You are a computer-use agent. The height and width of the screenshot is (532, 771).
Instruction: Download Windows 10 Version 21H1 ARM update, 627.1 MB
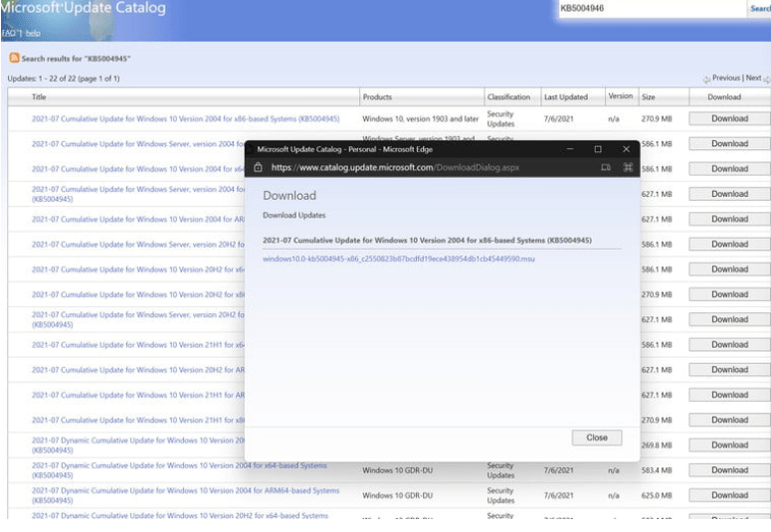(729, 395)
